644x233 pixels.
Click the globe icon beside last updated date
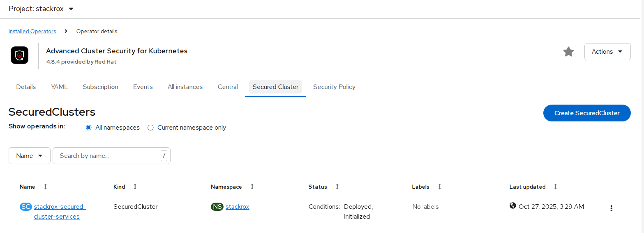pyautogui.click(x=512, y=206)
